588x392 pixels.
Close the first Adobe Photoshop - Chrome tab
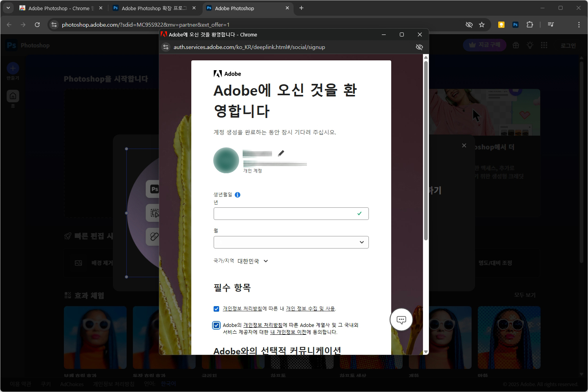(101, 8)
